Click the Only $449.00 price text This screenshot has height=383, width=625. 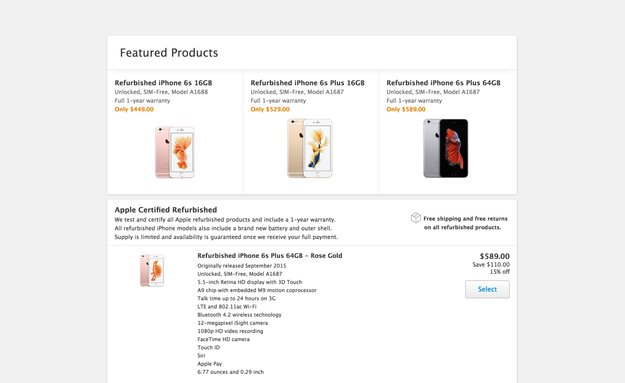tap(134, 109)
